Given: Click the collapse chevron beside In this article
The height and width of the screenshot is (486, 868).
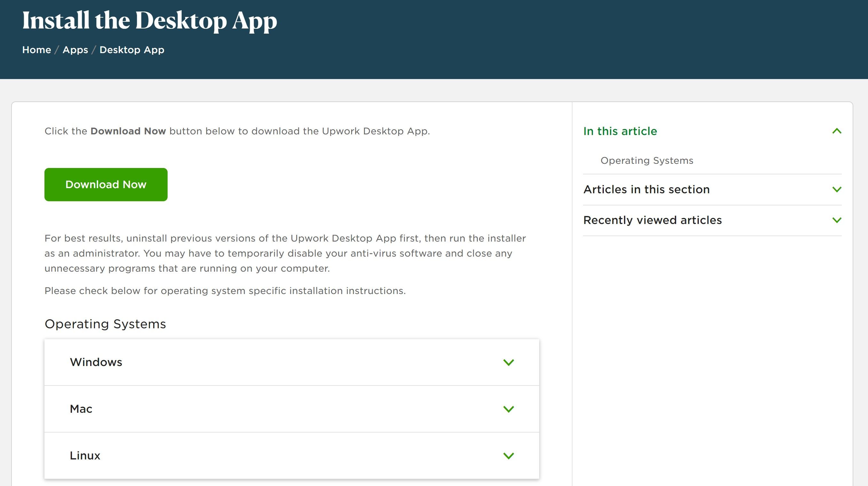Looking at the screenshot, I should click(x=836, y=131).
